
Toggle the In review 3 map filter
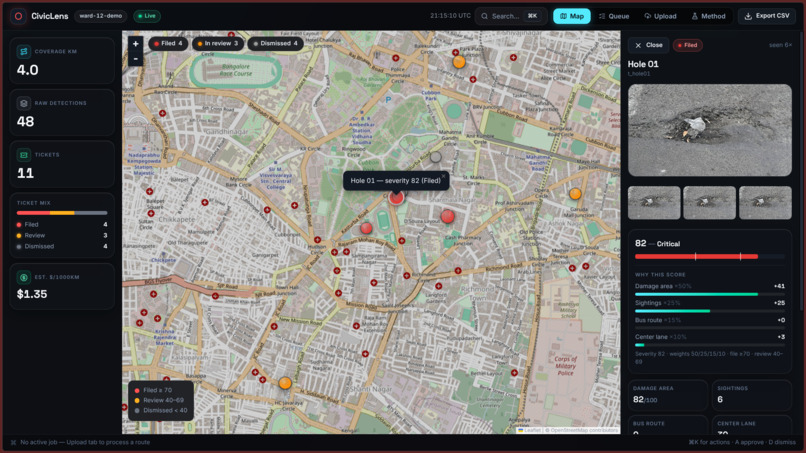tap(218, 44)
